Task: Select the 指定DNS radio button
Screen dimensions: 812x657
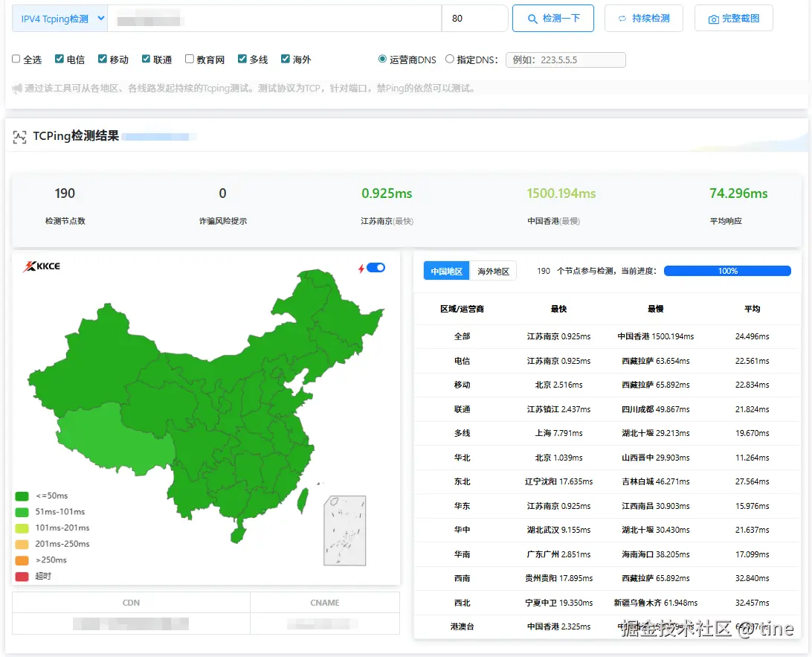Action: tap(449, 59)
